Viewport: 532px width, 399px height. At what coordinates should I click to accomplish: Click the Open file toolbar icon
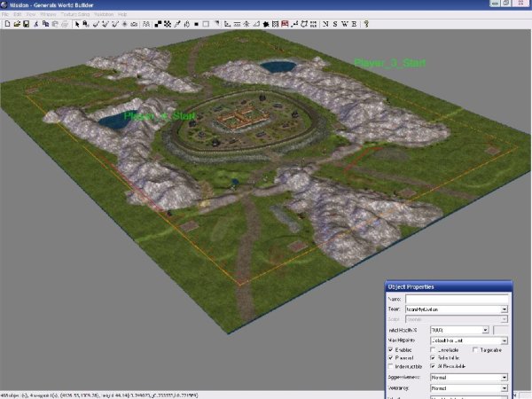pyautogui.click(x=16, y=24)
